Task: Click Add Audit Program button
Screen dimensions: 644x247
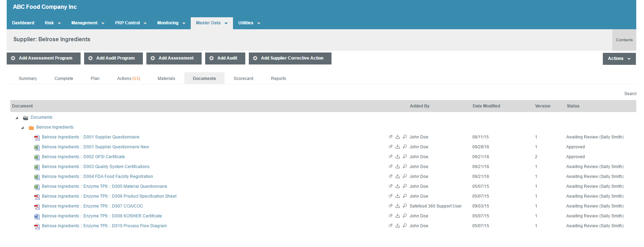Action: pos(113,58)
